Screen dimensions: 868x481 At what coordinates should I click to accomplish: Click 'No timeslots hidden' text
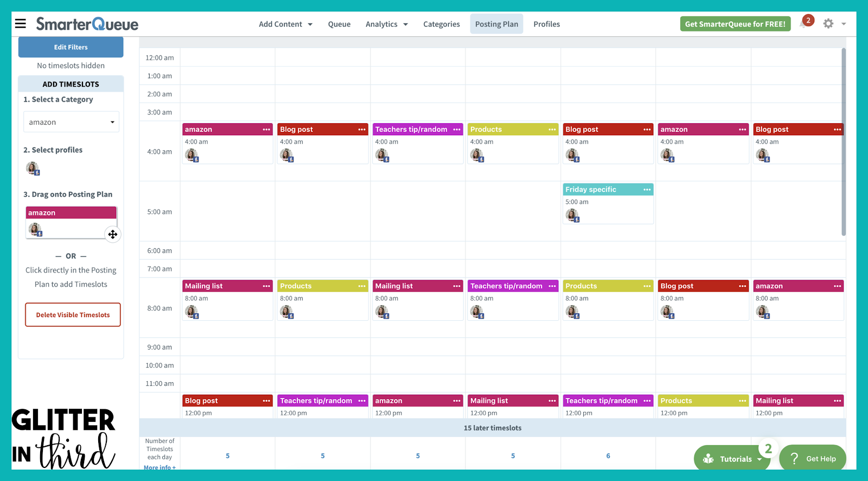point(71,66)
